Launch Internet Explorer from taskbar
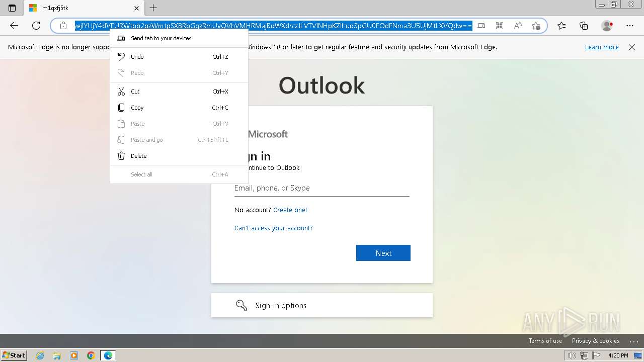This screenshot has width=644, height=362. 40,355
